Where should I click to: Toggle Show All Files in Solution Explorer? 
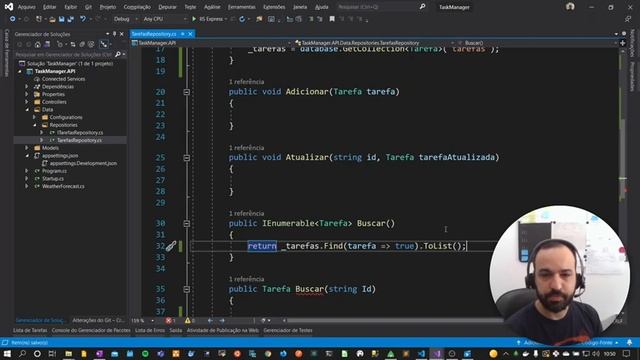pyautogui.click(x=82, y=44)
